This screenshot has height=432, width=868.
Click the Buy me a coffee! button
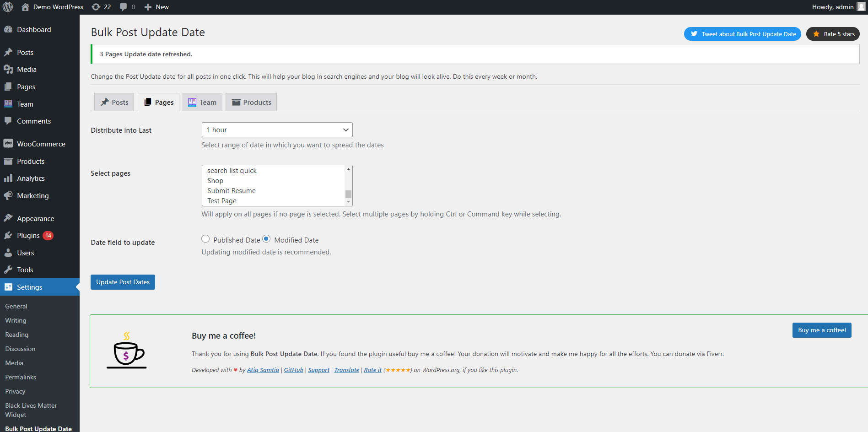click(x=822, y=330)
